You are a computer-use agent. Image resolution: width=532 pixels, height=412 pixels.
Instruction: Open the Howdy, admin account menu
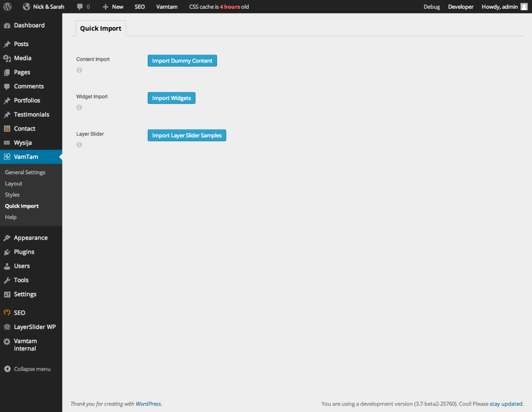pyautogui.click(x=499, y=7)
